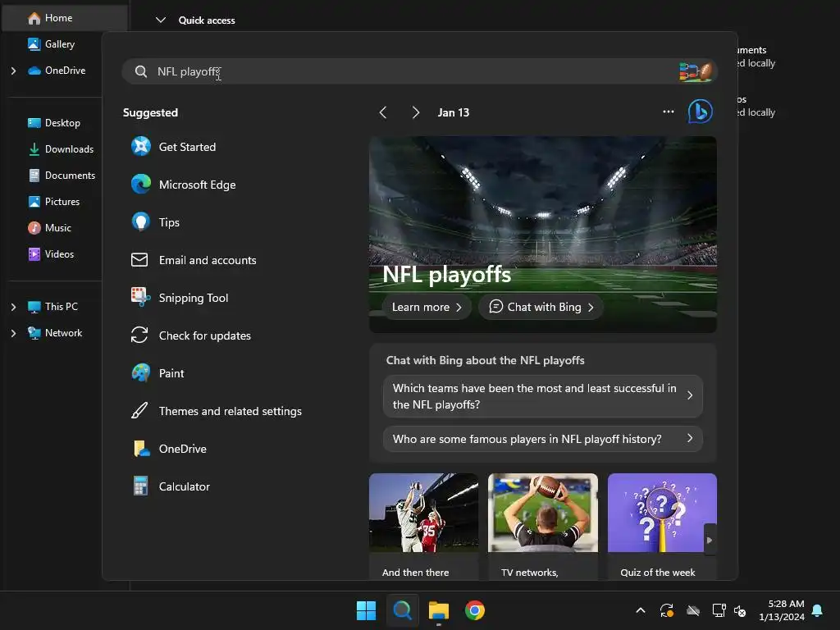
Task: Open the notification bell icon
Action: point(817,610)
